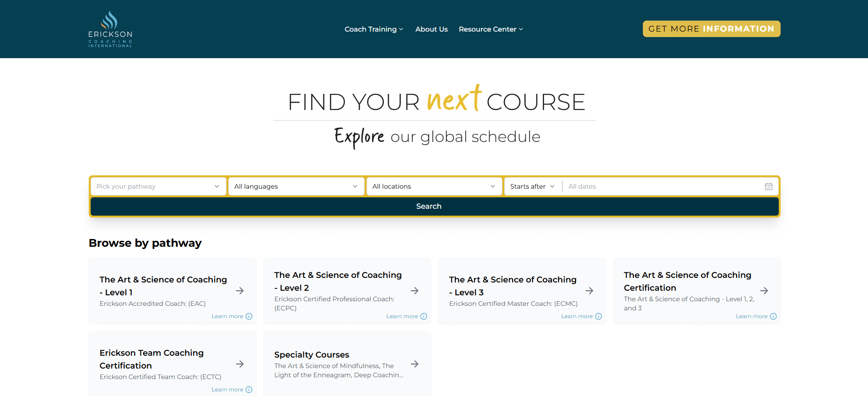Click Learn more on Team Coaching Certification
Screen dimensions: 868x396
tap(227, 390)
